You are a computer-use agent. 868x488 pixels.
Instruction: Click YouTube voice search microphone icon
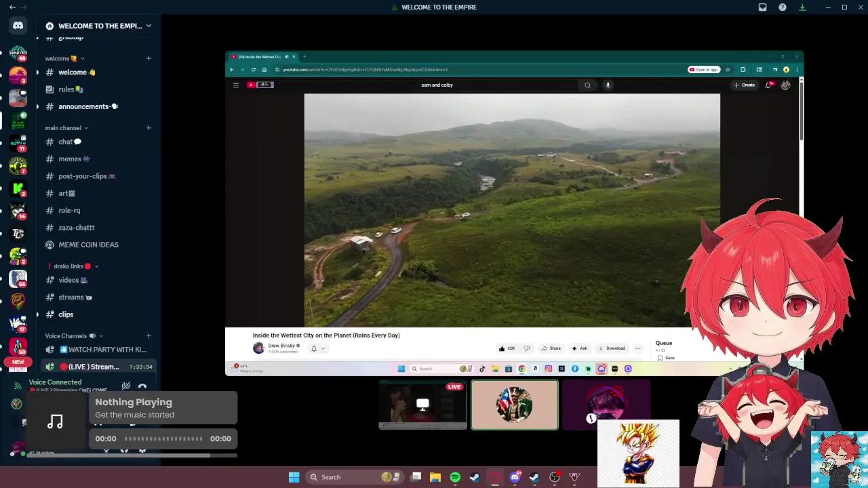click(x=608, y=85)
